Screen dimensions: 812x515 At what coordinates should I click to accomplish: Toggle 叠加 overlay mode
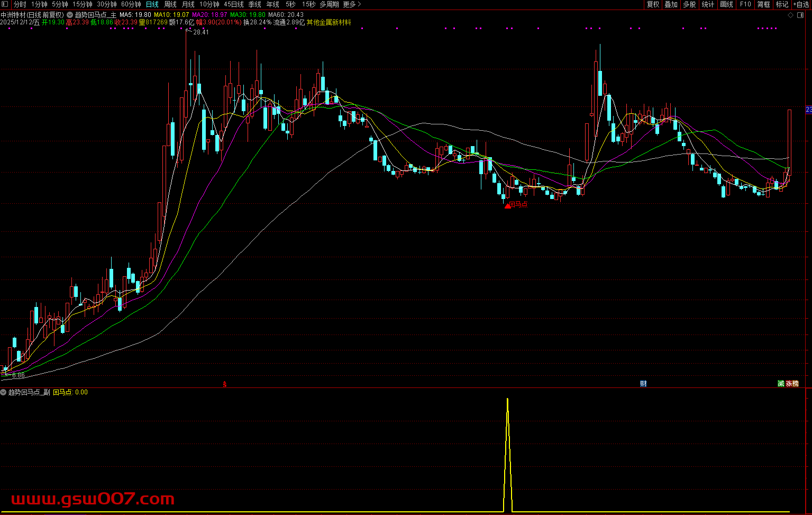coord(671,4)
